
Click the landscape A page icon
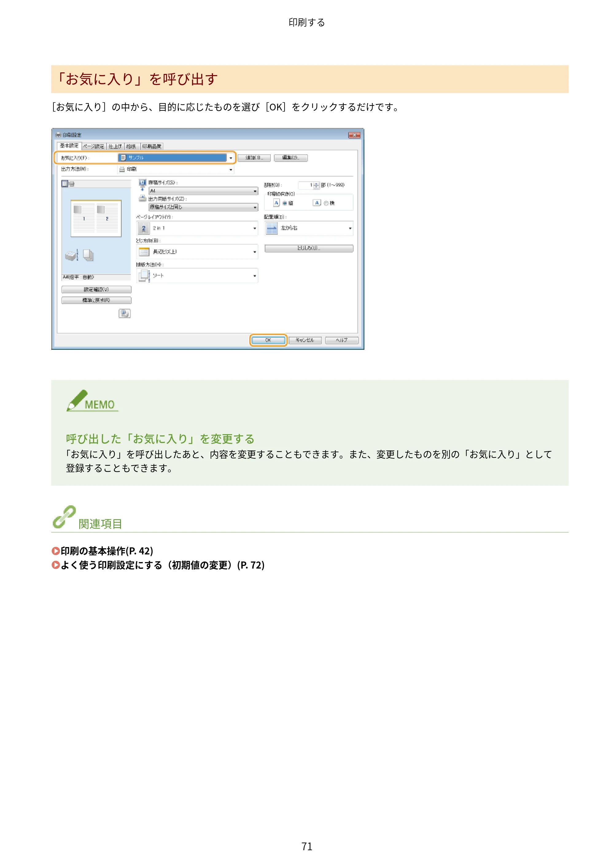(317, 203)
